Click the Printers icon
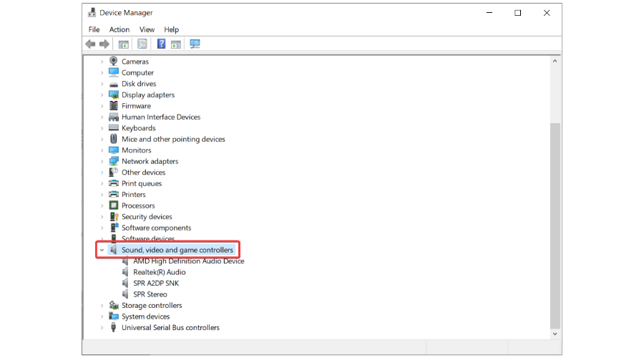644x358 pixels. click(113, 195)
